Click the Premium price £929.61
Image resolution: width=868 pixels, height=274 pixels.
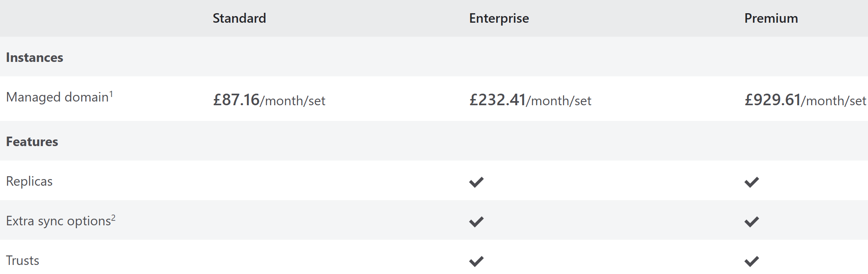click(772, 100)
